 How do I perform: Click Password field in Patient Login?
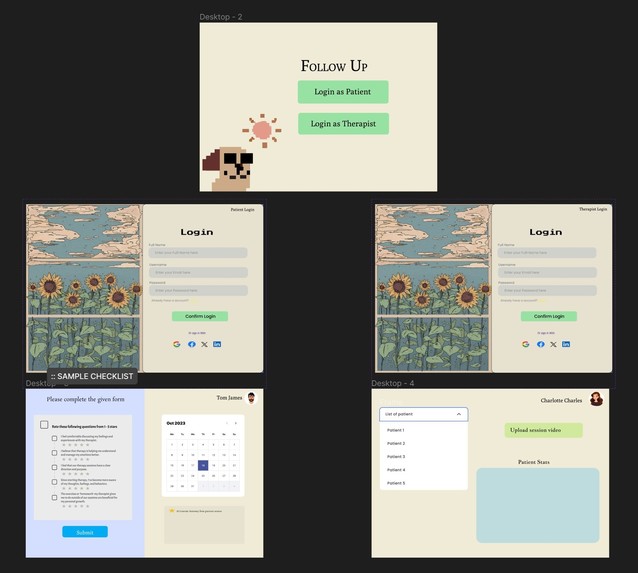click(x=198, y=290)
